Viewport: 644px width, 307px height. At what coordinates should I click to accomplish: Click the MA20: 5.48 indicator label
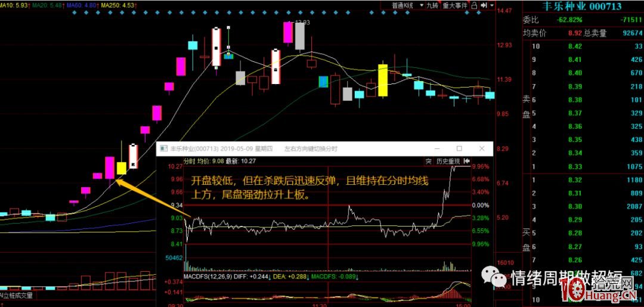(x=48, y=5)
